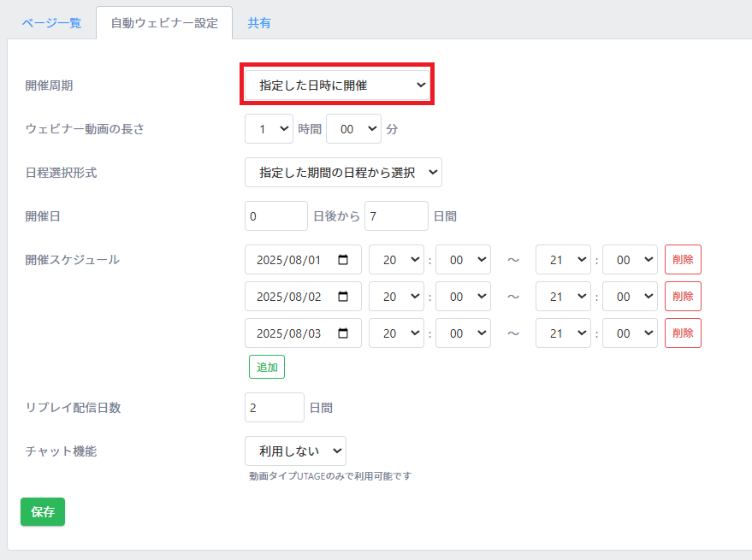Select the 自動ウェビナー設定 tab
This screenshot has height=560, width=752.
[164, 22]
